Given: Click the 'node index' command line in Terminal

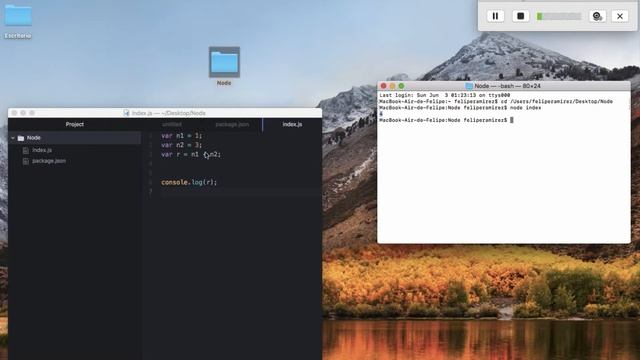Looking at the screenshot, I should [460, 108].
